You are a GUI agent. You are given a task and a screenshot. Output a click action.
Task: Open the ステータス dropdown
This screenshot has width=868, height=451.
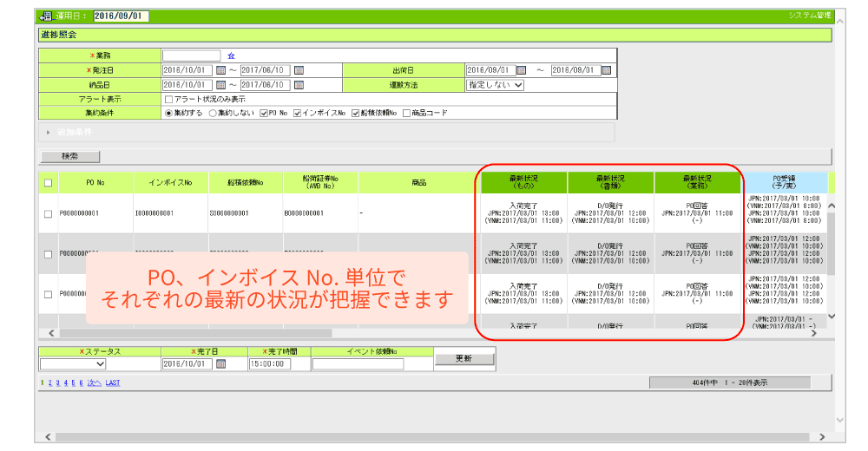(x=74, y=364)
